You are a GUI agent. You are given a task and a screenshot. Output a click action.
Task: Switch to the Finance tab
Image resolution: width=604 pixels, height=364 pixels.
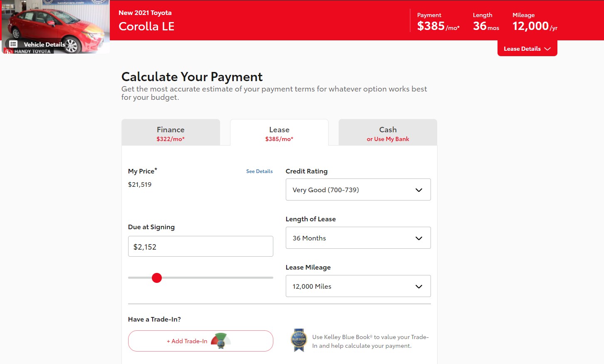[171, 133]
